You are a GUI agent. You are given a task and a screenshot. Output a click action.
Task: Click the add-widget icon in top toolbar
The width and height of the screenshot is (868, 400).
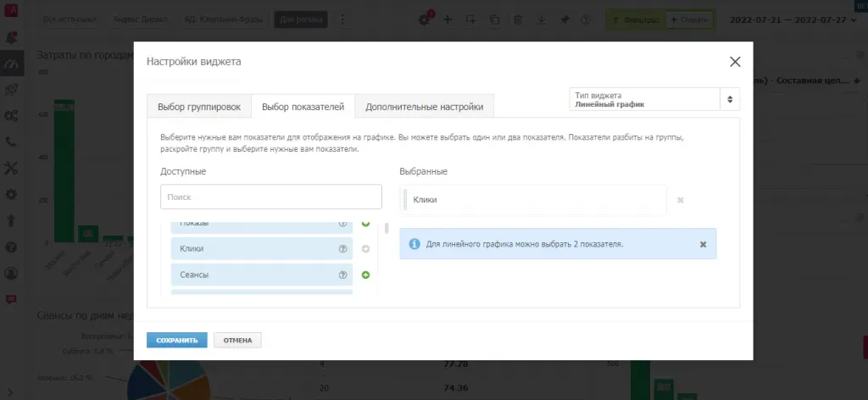(x=471, y=19)
